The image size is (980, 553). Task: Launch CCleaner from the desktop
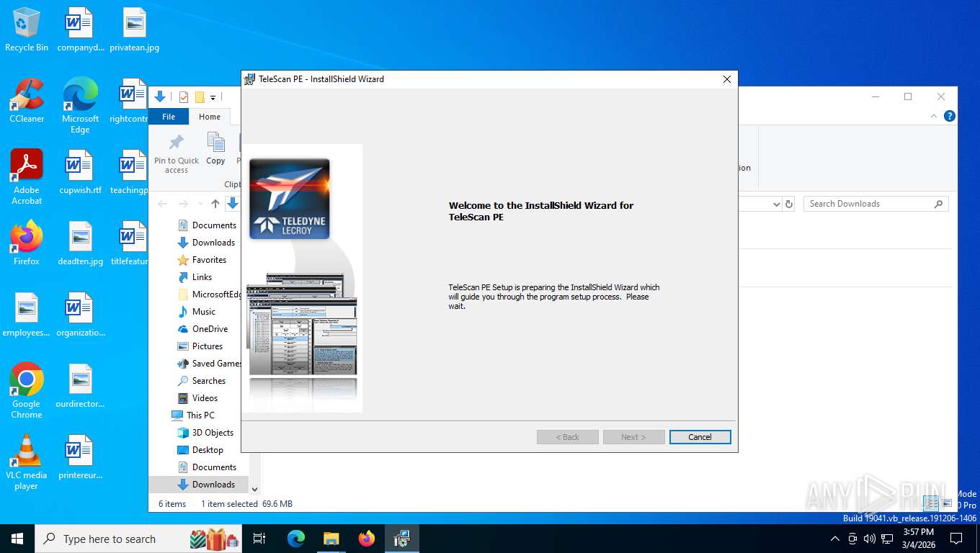(x=27, y=101)
